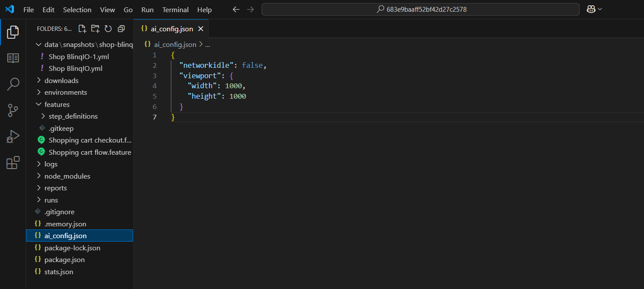Click the New Folder icon in explorer header
The image size is (644, 289).
coord(95,29)
